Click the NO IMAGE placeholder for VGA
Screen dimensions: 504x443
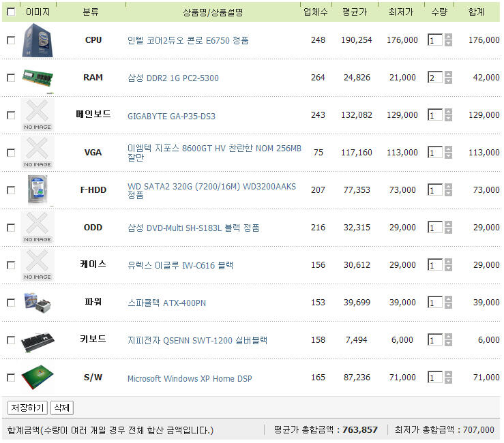pyautogui.click(x=38, y=153)
